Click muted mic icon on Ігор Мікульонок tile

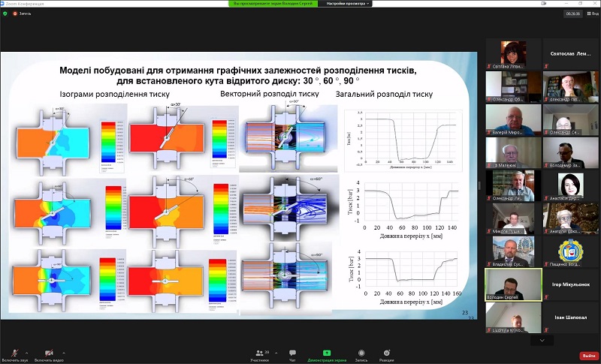pyautogui.click(x=546, y=297)
